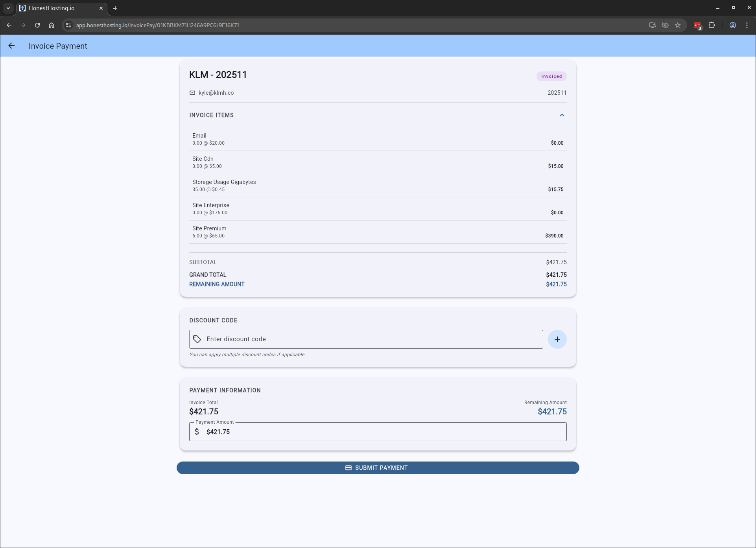Click the kyle@klmh.co email address
Screen dimensions: 756x548
pos(216,93)
